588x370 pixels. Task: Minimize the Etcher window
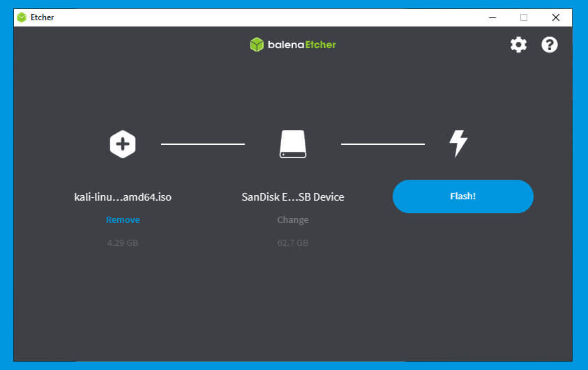tap(492, 17)
